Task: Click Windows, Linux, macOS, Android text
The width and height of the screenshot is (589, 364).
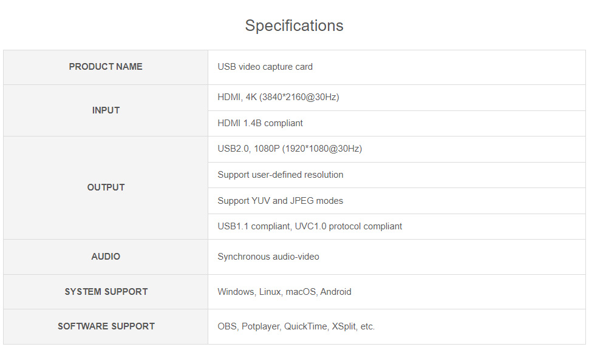Action: [x=284, y=292]
